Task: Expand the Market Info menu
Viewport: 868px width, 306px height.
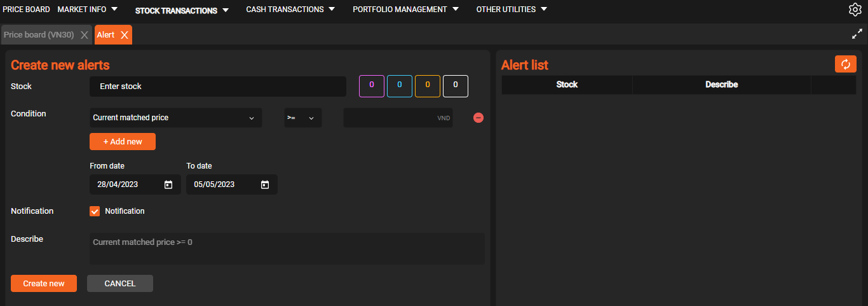Action: tap(88, 10)
